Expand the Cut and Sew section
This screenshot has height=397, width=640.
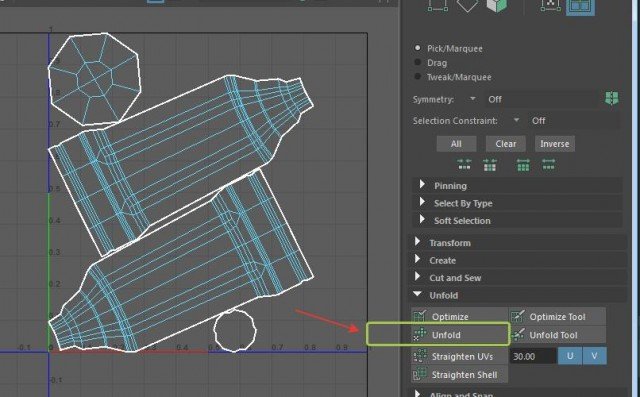coord(518,278)
